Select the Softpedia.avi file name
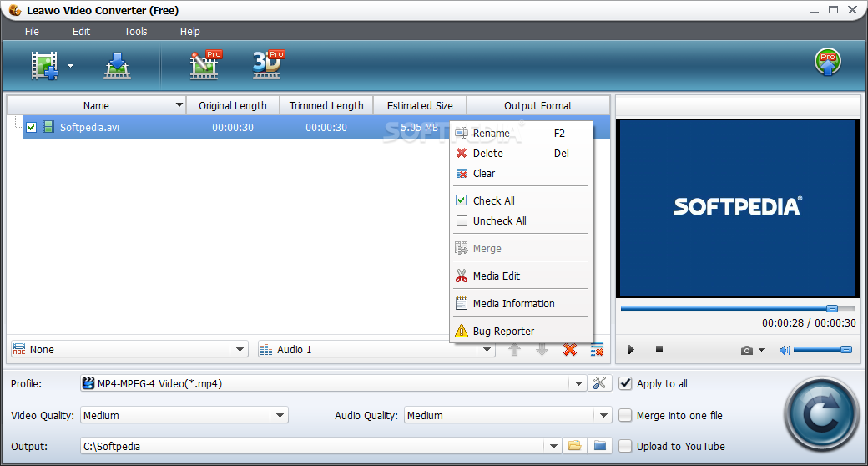The image size is (868, 466). (89, 128)
